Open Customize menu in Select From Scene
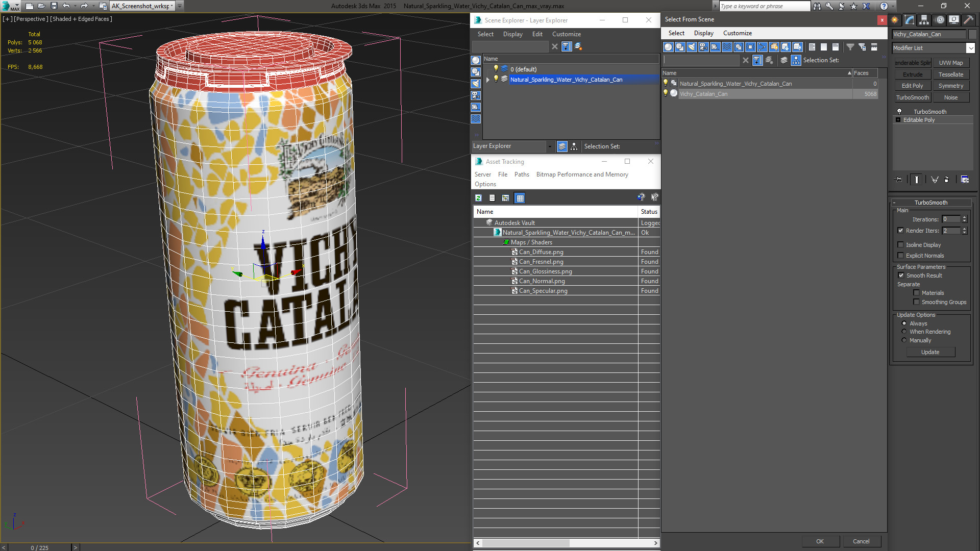This screenshot has height=551, width=980. pyautogui.click(x=737, y=33)
